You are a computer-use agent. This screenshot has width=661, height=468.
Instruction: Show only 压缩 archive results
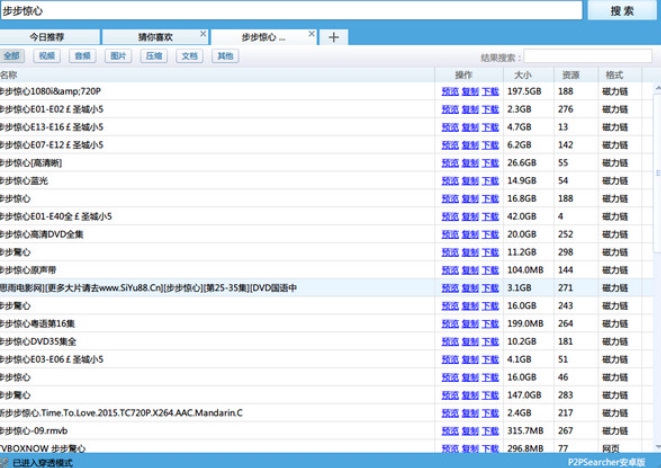pos(153,57)
